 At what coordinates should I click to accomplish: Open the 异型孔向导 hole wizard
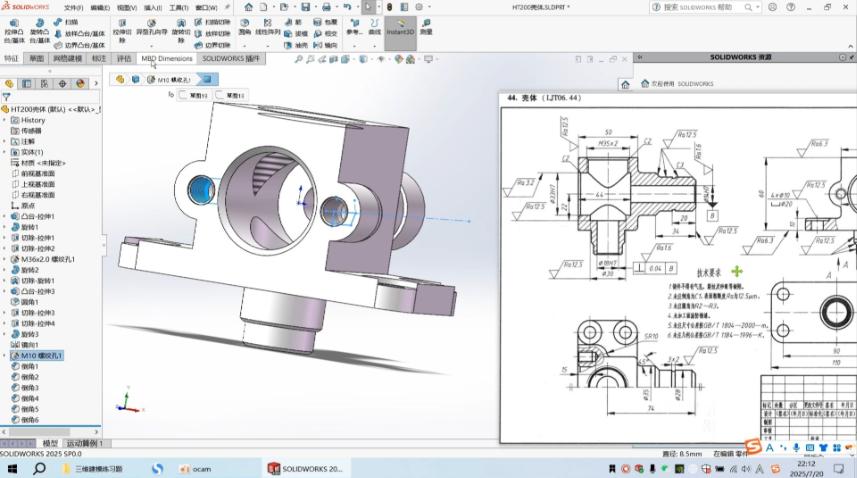point(151,27)
